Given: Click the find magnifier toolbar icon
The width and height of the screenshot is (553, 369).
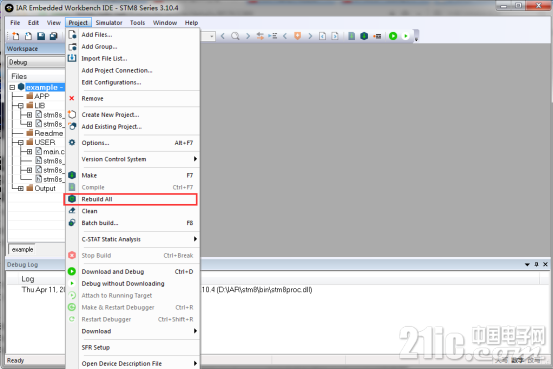Looking at the screenshot, I should [235, 36].
